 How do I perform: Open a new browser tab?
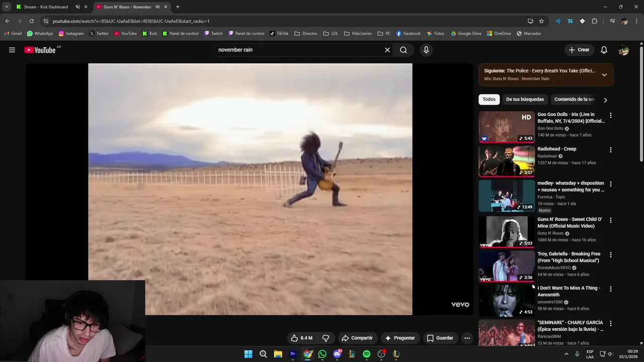(178, 7)
